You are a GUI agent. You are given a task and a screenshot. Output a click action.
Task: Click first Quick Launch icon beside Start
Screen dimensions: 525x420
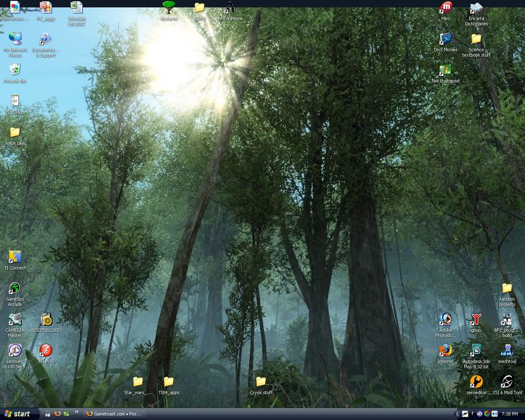click(48, 414)
